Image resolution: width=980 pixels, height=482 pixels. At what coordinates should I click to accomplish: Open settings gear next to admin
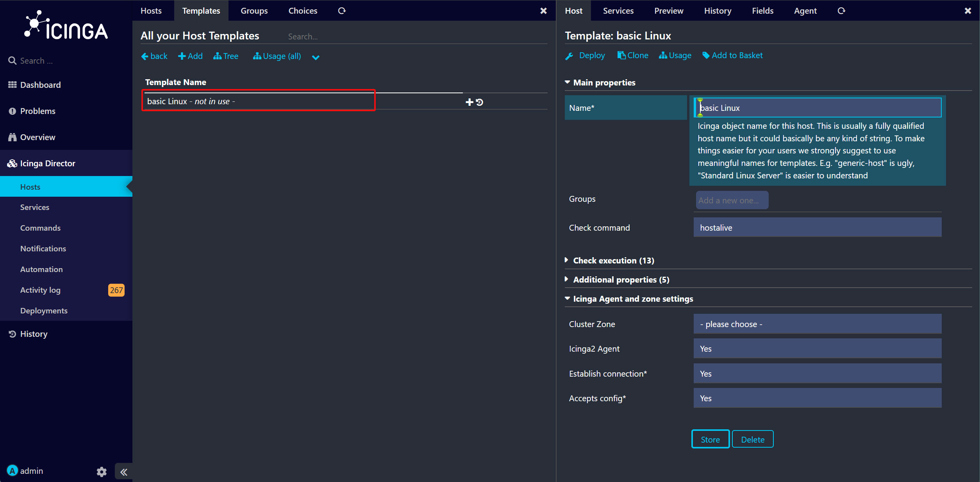click(102, 471)
